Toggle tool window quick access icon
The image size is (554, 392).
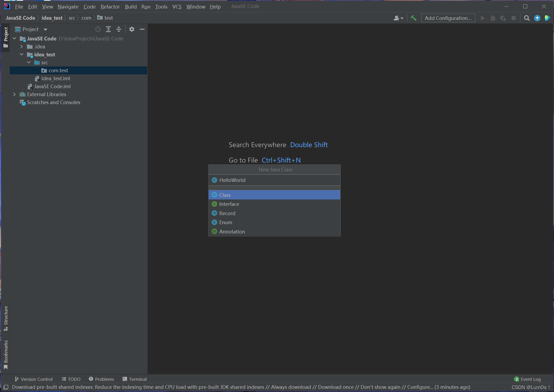point(6,387)
